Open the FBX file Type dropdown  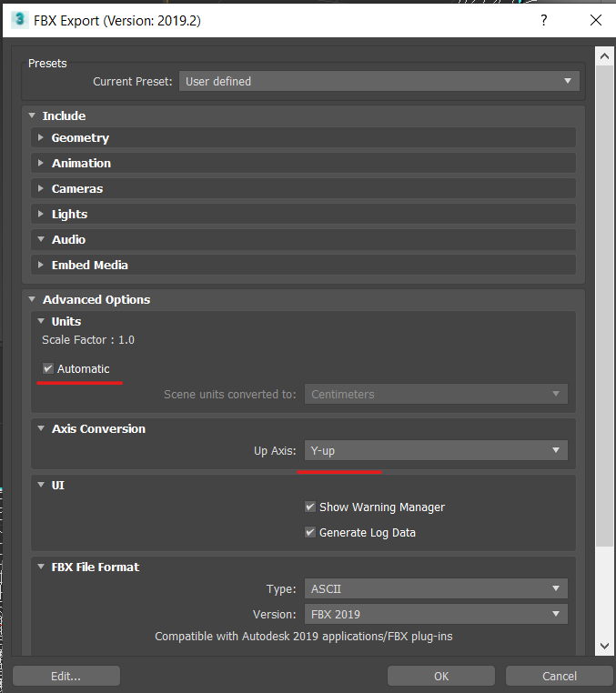coord(436,589)
